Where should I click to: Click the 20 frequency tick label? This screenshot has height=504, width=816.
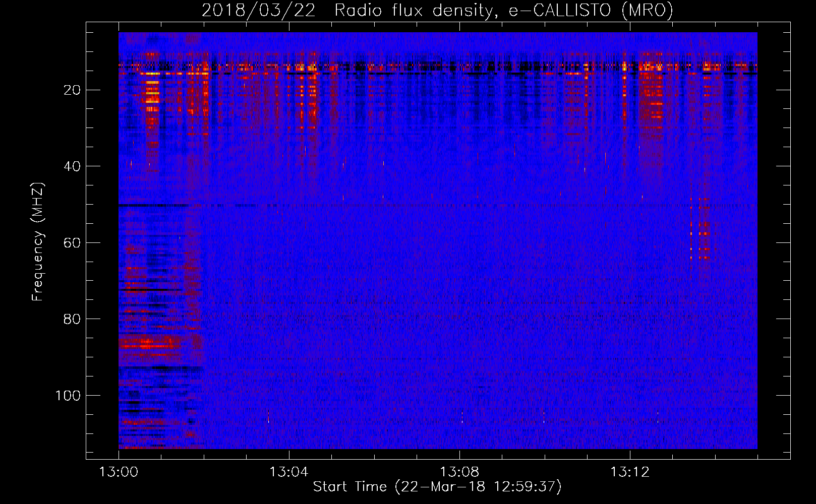click(x=72, y=90)
